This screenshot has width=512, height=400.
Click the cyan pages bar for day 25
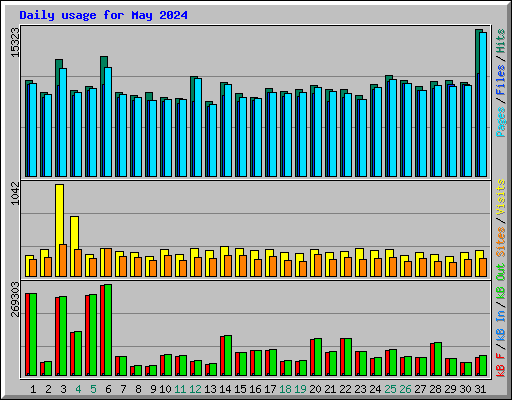click(x=393, y=128)
